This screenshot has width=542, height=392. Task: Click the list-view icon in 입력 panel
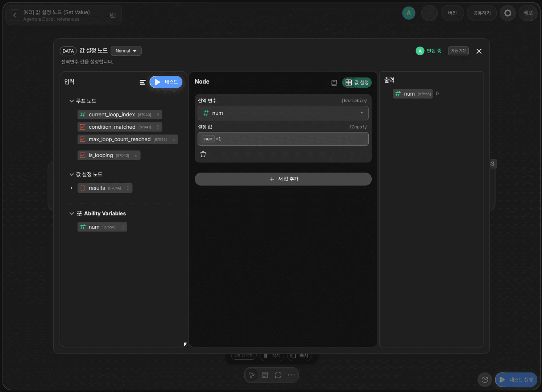142,82
